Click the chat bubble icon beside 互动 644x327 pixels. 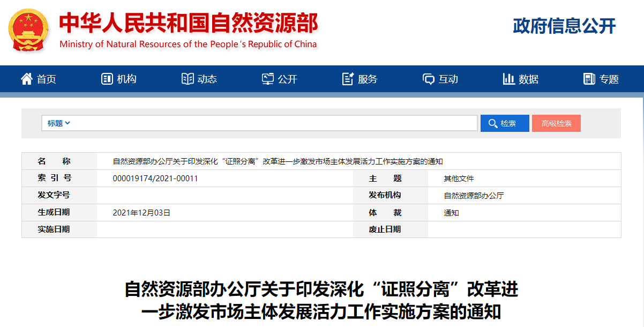tap(429, 79)
